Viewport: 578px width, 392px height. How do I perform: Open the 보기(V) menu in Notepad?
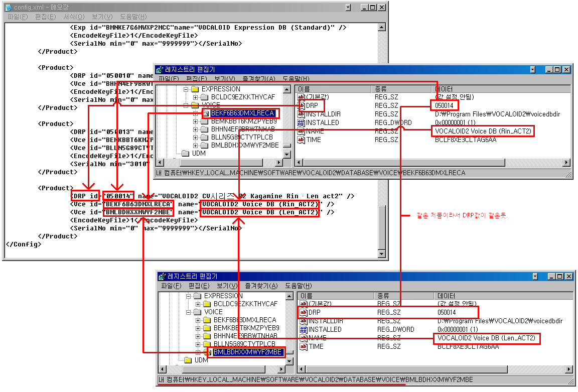(x=102, y=17)
